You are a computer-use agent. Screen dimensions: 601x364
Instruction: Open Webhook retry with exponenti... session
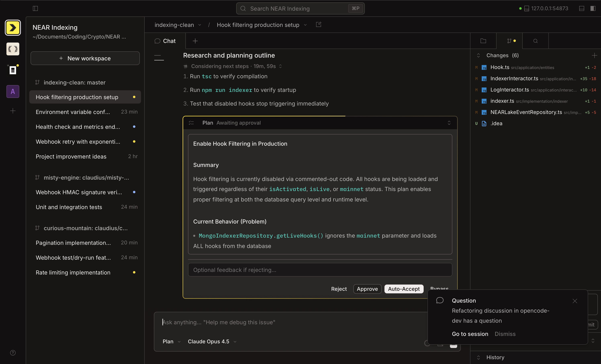coord(85,141)
